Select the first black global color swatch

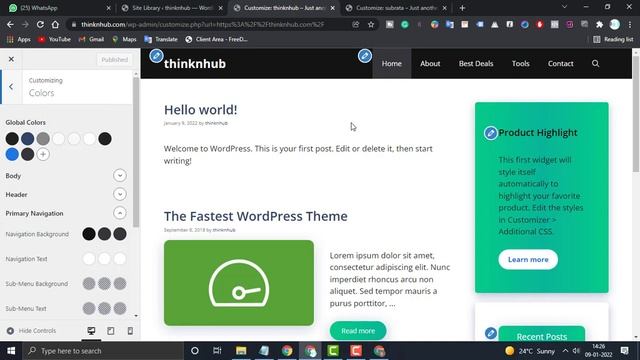coord(12,139)
